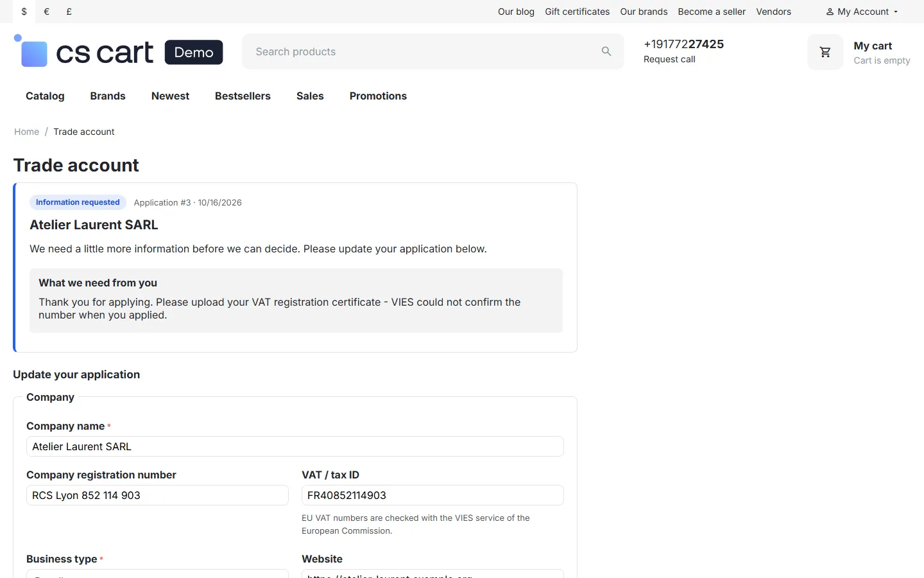Click the VIES service hint text
Image resolution: width=924 pixels, height=578 pixels.
416,524
